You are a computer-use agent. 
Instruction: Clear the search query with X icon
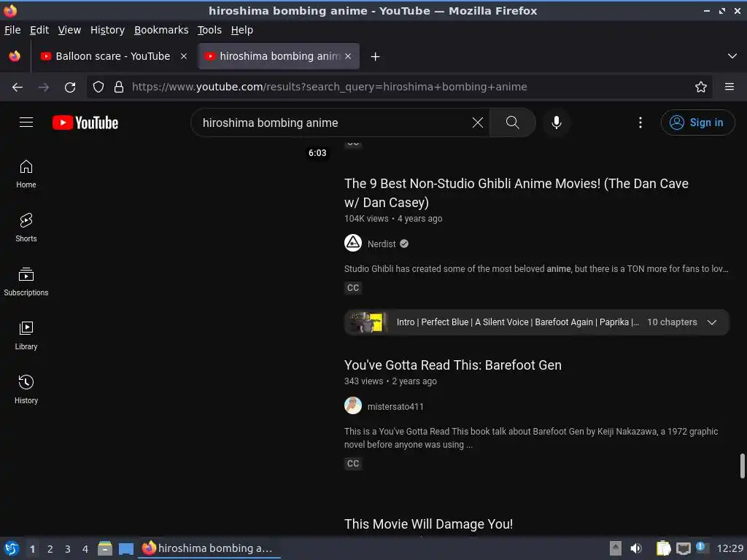[477, 122]
